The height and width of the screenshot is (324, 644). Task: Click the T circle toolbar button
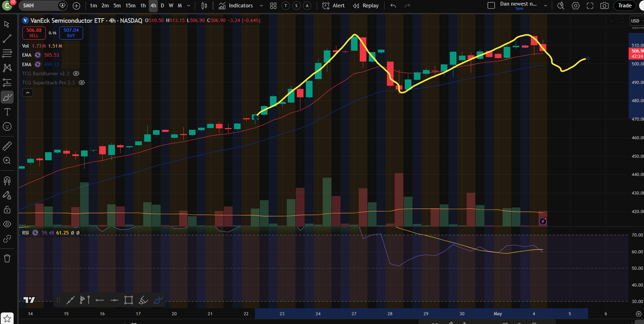point(286,5)
